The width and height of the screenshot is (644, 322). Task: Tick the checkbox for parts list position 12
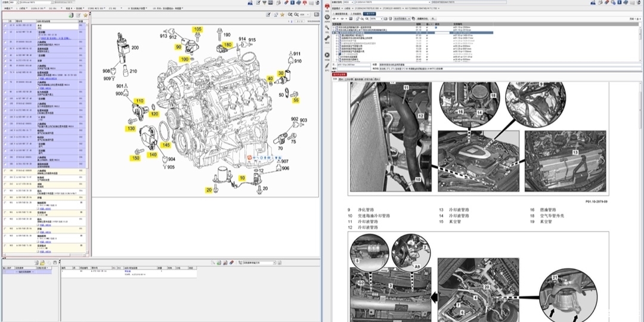[5, 32]
